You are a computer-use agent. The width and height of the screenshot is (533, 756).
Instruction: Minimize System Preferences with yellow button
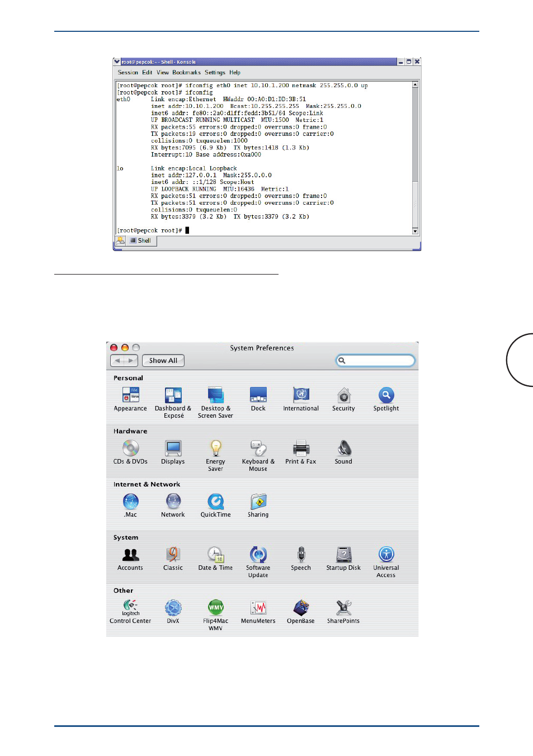[x=125, y=347]
